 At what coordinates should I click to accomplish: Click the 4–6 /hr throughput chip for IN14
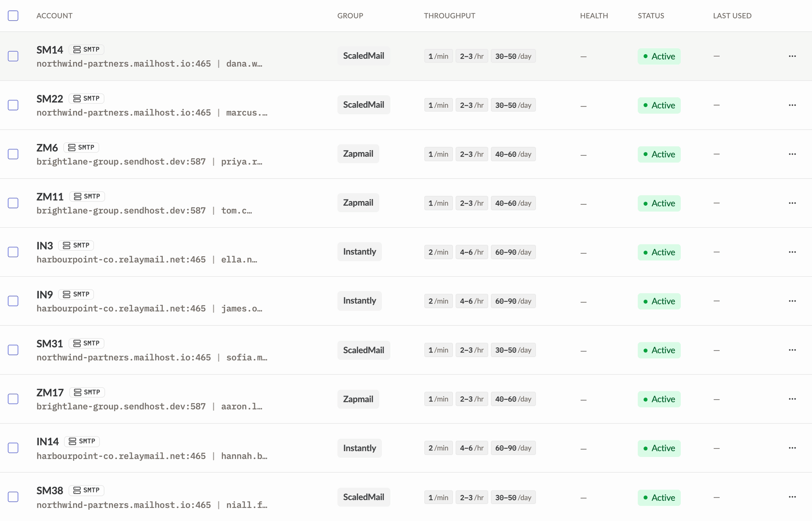pos(472,448)
